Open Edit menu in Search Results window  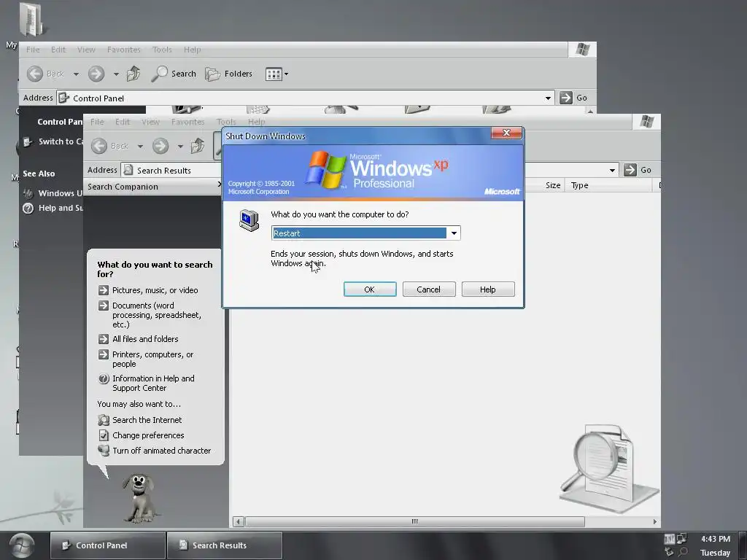click(123, 122)
